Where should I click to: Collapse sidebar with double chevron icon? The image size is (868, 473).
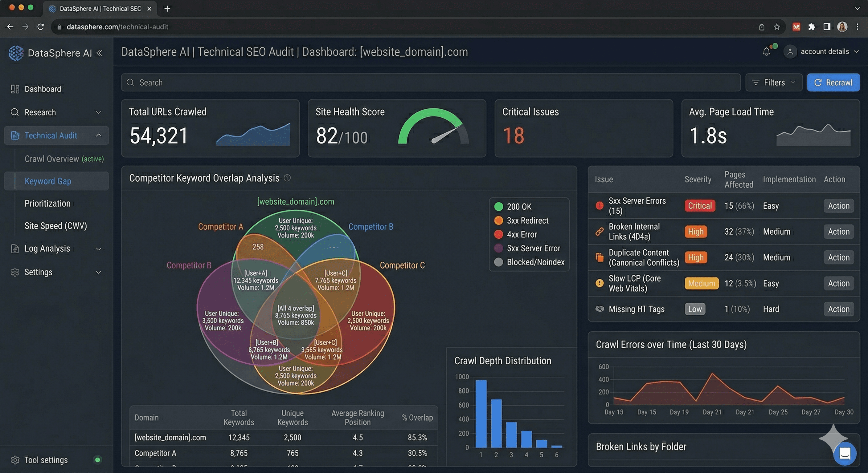(x=99, y=53)
